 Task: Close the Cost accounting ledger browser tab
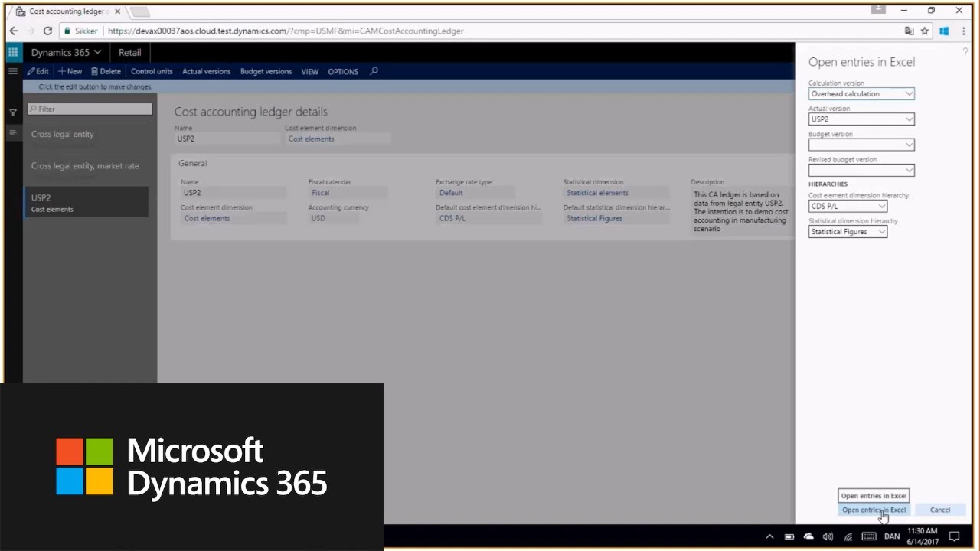tap(117, 11)
